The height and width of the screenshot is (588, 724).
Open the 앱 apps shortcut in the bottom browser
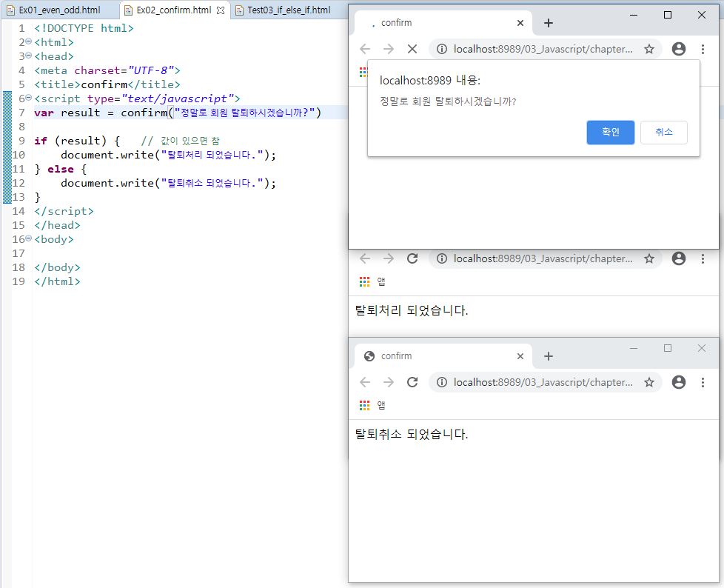tap(372, 406)
